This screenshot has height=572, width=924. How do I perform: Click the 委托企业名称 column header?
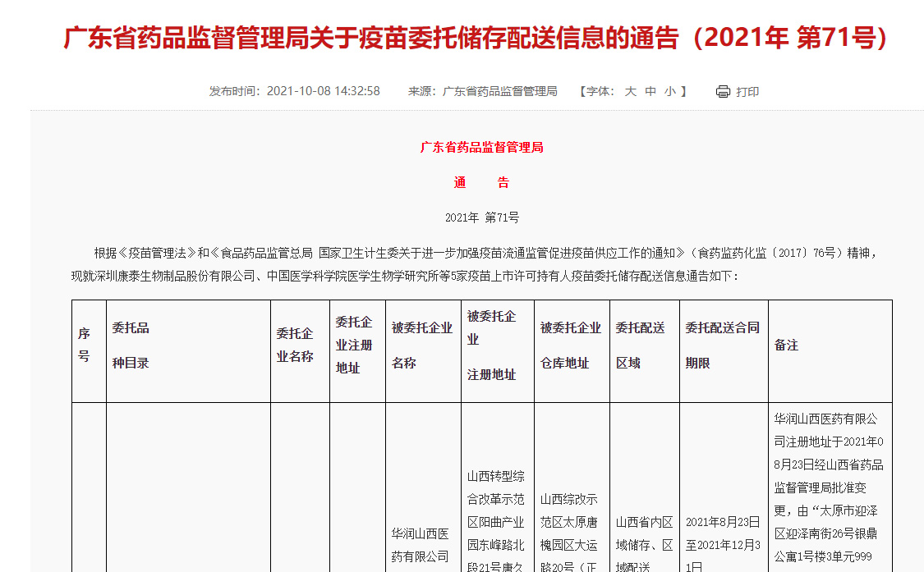pyautogui.click(x=295, y=345)
